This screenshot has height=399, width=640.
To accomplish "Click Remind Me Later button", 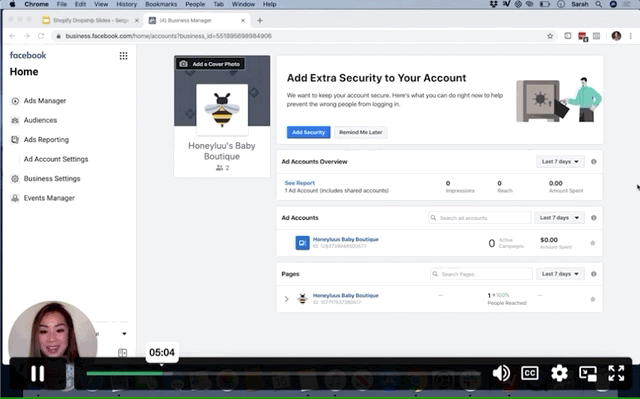I will [361, 132].
